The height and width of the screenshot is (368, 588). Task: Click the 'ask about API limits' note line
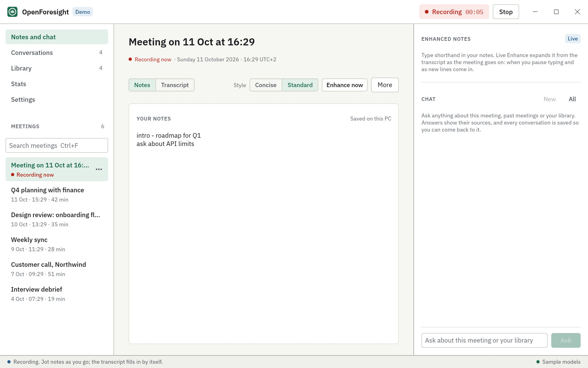point(165,144)
